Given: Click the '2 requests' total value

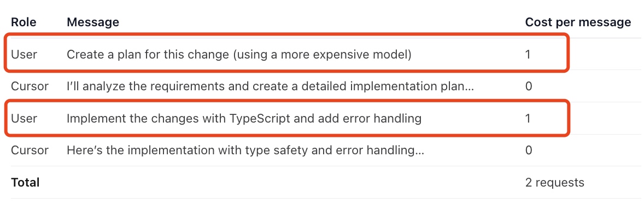Looking at the screenshot, I should click(554, 183).
